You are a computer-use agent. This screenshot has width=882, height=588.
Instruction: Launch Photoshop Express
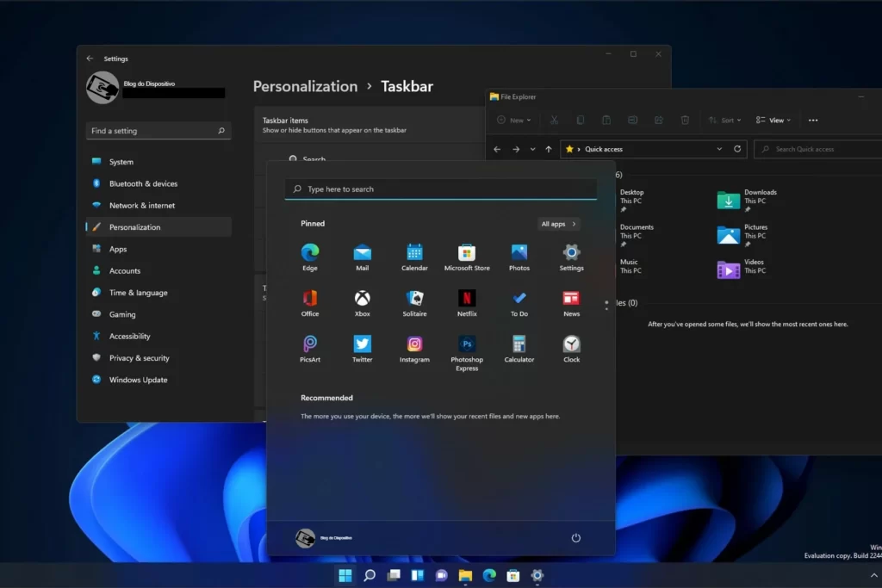tap(467, 353)
